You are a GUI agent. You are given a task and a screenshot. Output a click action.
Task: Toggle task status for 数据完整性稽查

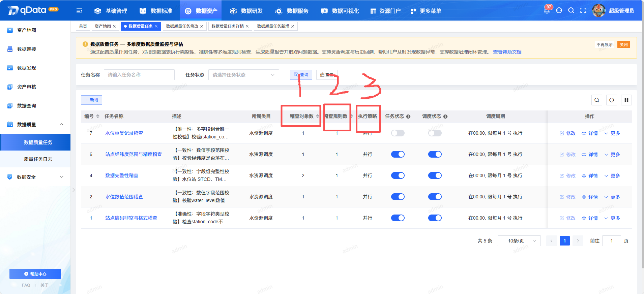(398, 175)
